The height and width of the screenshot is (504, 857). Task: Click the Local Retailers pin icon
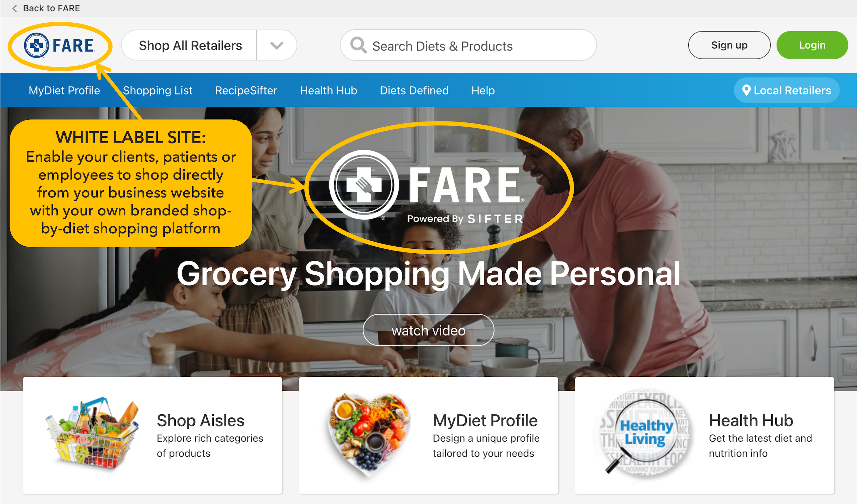[746, 91]
